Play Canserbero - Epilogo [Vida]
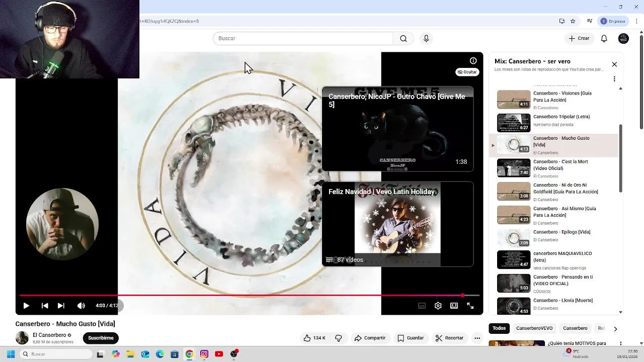Screen dimensions: 644x362 554,238
